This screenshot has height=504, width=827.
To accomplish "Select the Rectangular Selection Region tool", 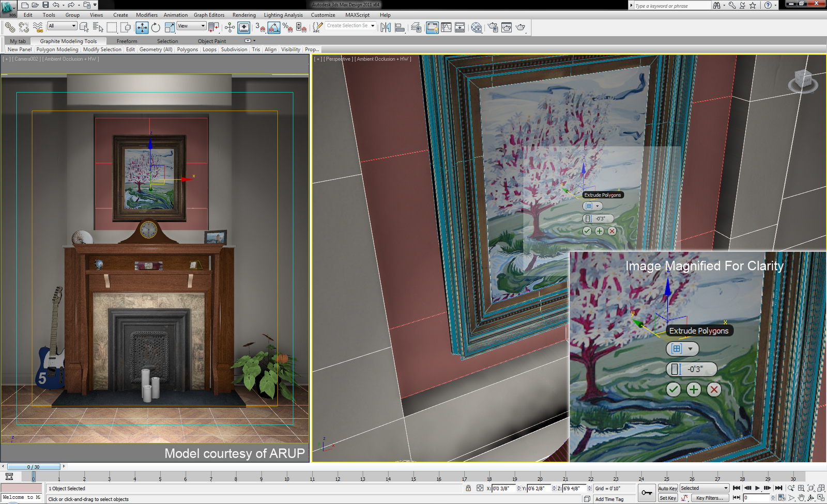I will point(112,27).
